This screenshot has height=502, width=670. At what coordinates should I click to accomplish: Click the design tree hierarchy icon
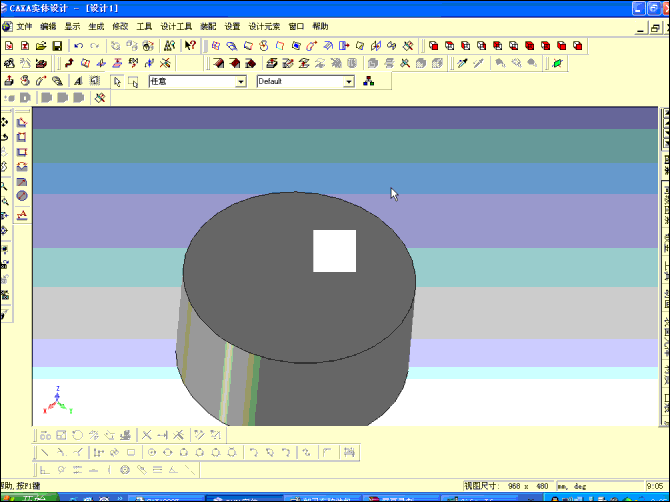368,81
